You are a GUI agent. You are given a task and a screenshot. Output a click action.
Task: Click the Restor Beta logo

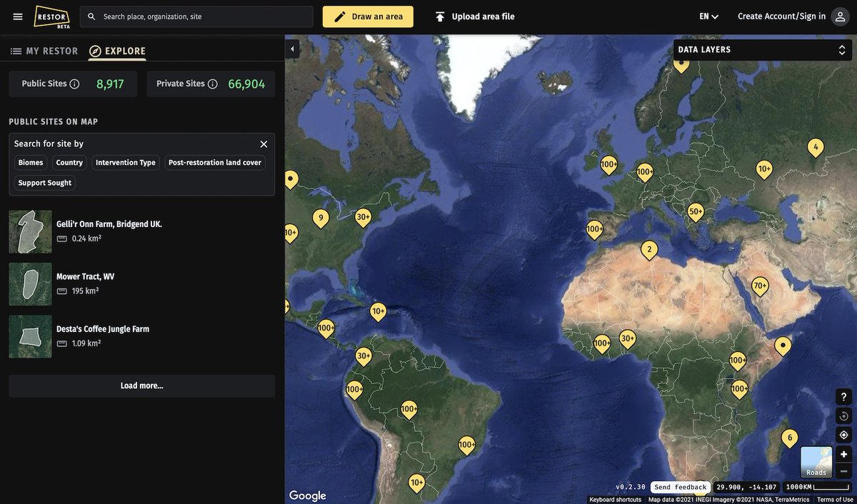[x=52, y=16]
